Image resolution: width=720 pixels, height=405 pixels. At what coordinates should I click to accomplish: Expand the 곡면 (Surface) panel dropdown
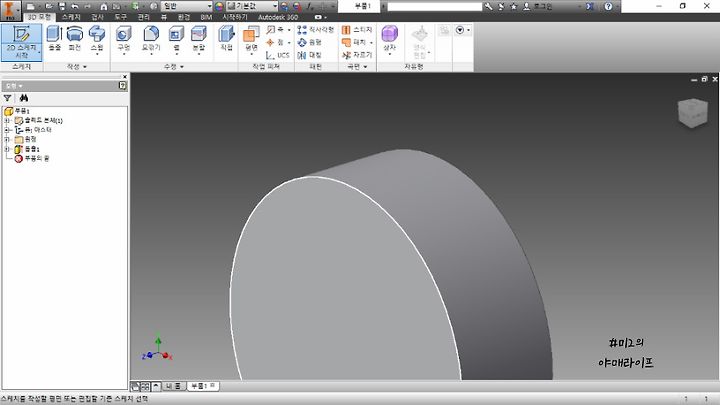[x=358, y=67]
